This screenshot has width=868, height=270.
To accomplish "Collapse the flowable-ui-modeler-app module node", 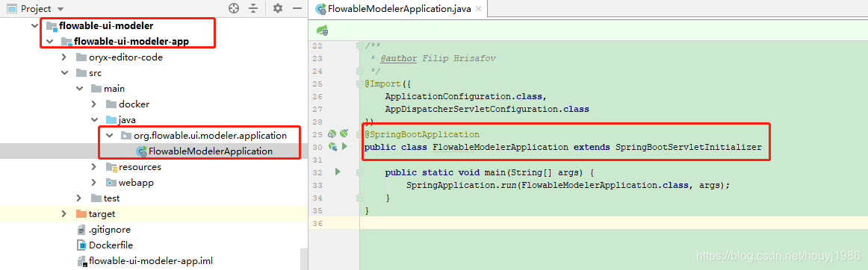I will tap(50, 41).
